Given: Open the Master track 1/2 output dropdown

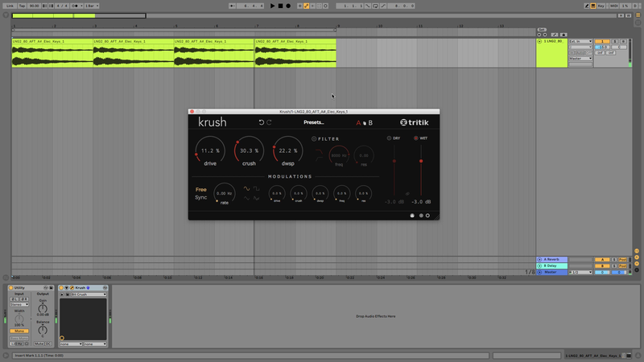Looking at the screenshot, I should [x=580, y=272].
